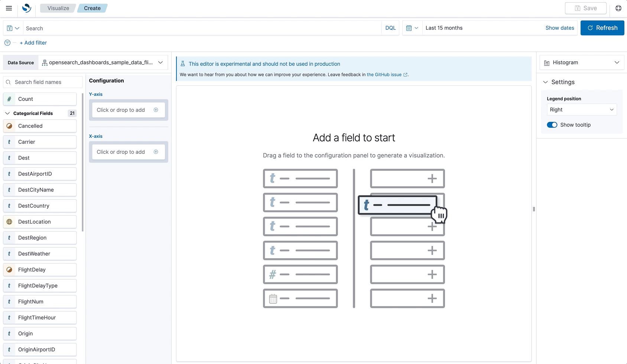The height and width of the screenshot is (364, 627).
Task: Click + Add filter link
Action: click(33, 43)
